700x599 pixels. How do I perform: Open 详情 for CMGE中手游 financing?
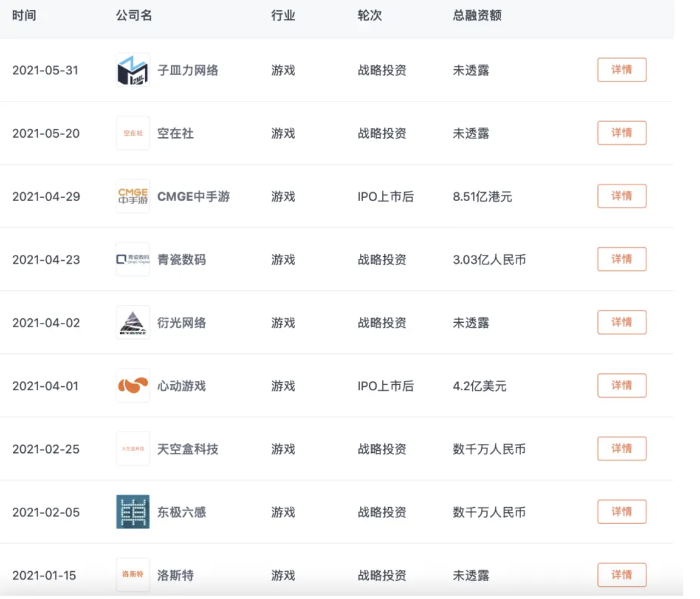621,196
